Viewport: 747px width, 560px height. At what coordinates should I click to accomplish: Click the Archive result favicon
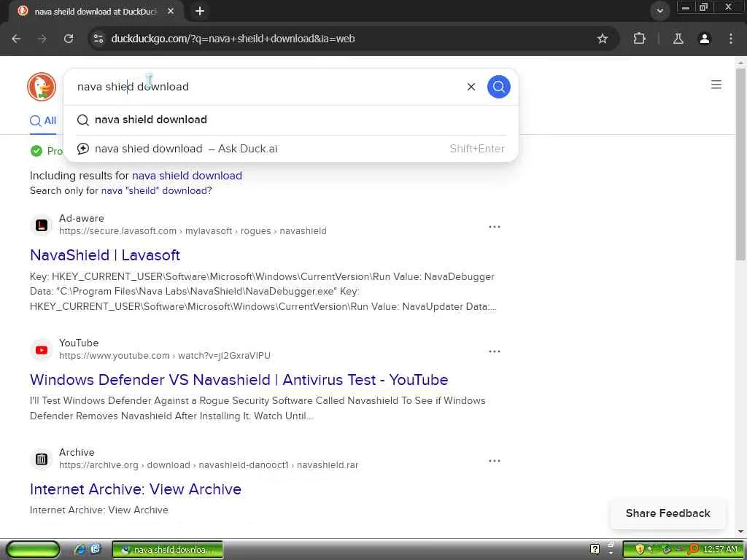pos(42,459)
